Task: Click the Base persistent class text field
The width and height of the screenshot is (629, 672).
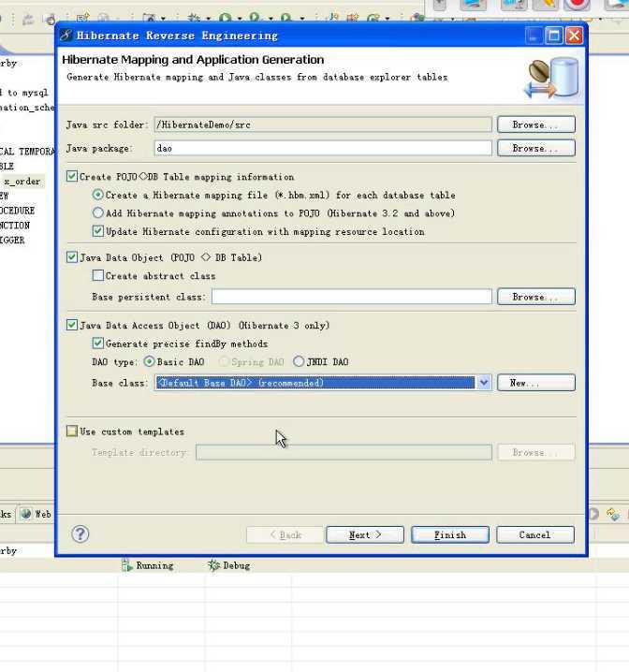Action: point(351,297)
